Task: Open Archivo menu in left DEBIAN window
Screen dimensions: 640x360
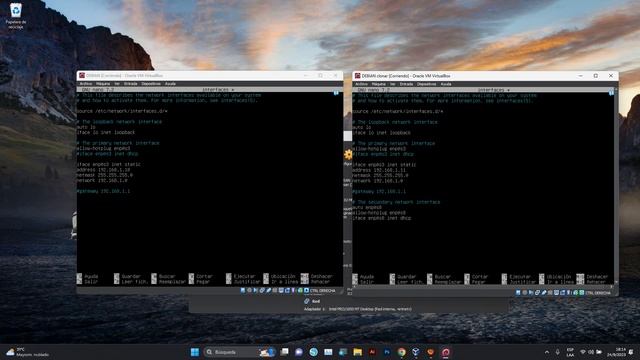Action: click(x=85, y=84)
